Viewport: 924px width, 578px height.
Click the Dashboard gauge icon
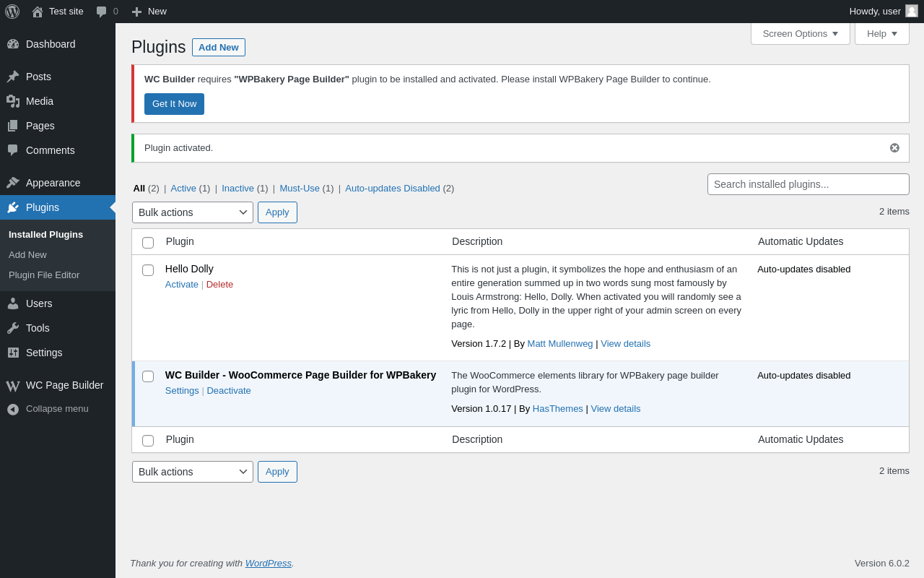[13, 44]
